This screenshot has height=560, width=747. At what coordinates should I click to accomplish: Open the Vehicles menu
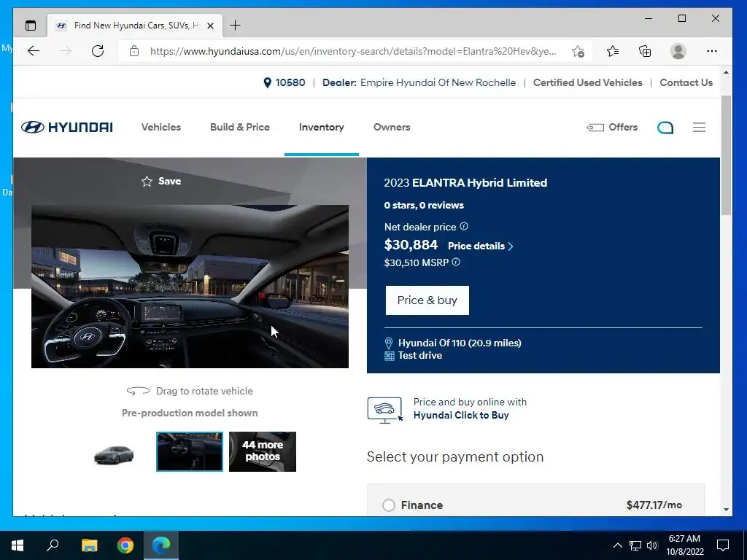161,127
